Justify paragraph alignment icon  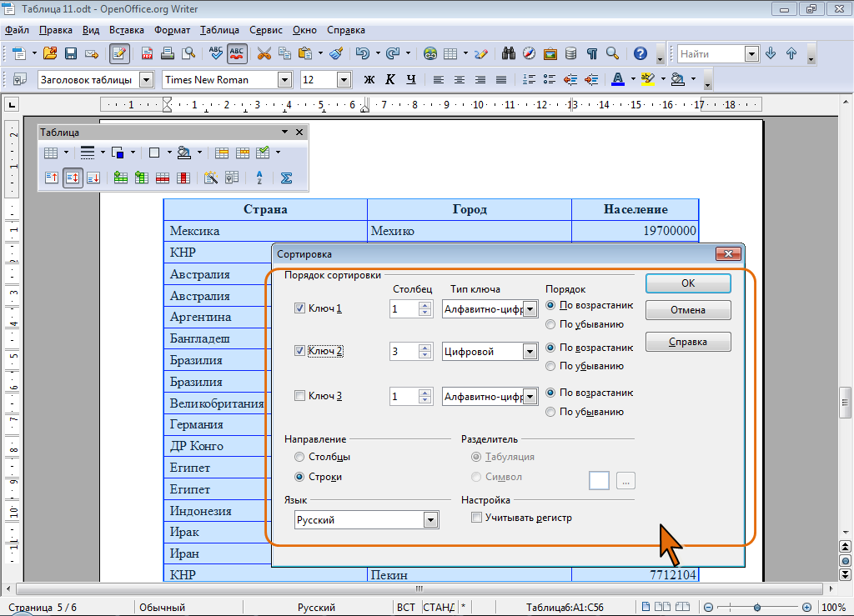(501, 79)
